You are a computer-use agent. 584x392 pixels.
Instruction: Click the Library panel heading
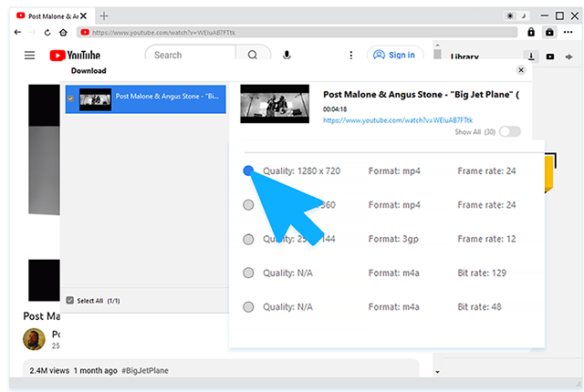[464, 57]
